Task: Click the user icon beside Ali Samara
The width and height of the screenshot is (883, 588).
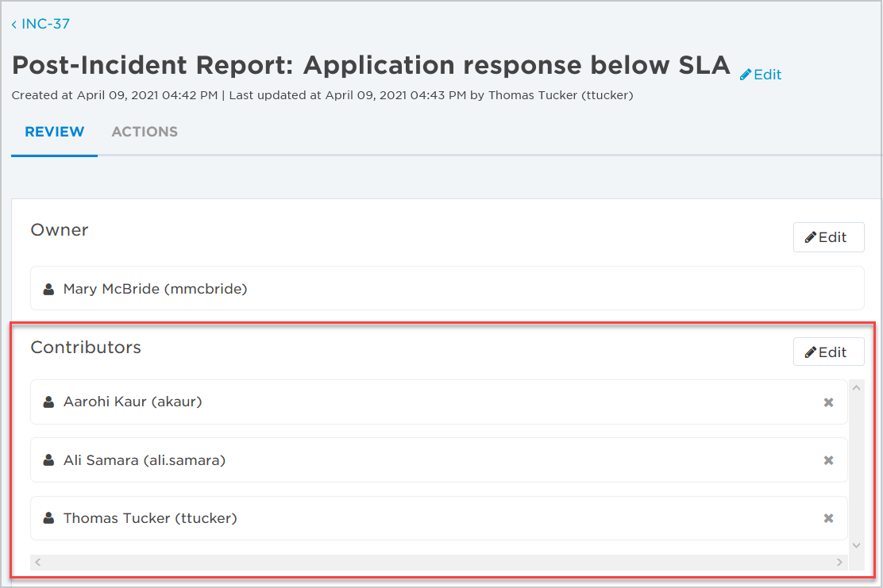Action: click(49, 460)
